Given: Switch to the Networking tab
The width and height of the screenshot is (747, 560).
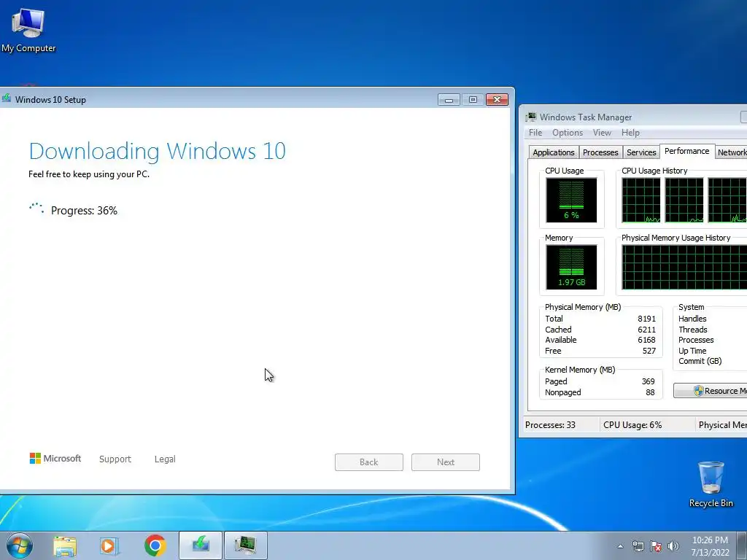Looking at the screenshot, I should click(731, 152).
